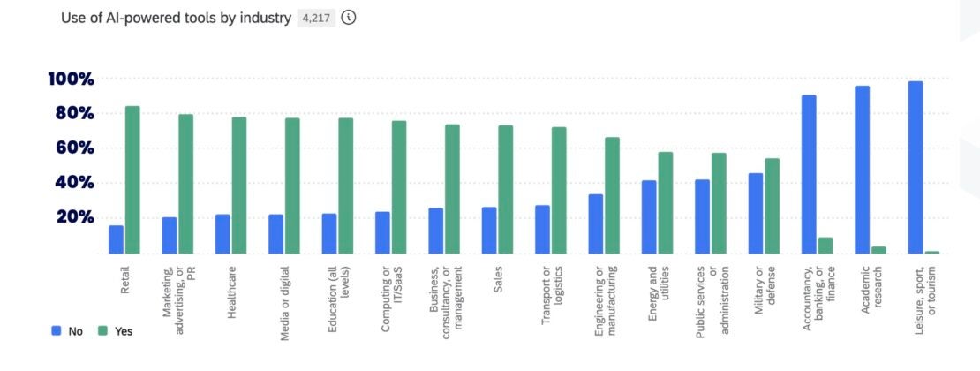
Task: Click the info icon beside the response count
Action: (349, 18)
